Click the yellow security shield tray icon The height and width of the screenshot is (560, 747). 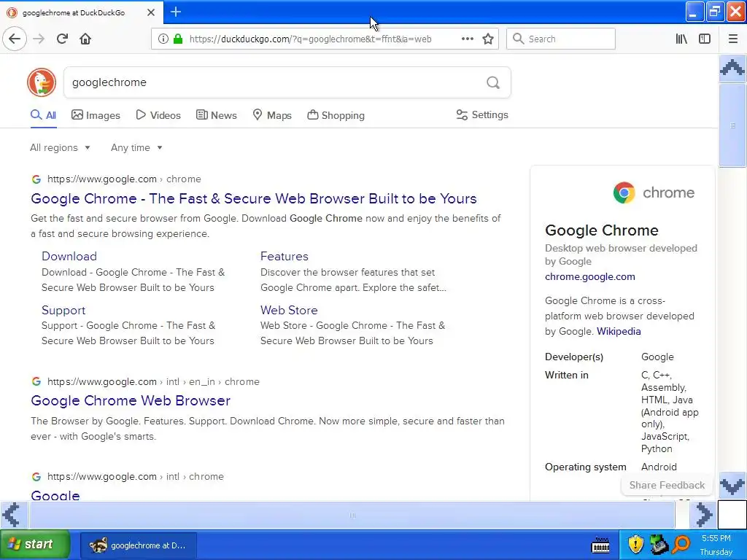(x=635, y=544)
